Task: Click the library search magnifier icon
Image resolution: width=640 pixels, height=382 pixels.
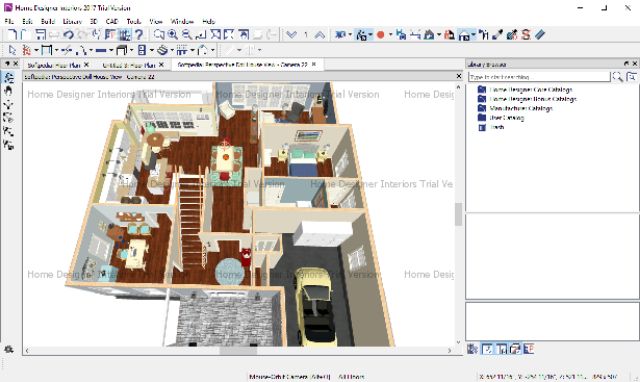Action: click(617, 77)
